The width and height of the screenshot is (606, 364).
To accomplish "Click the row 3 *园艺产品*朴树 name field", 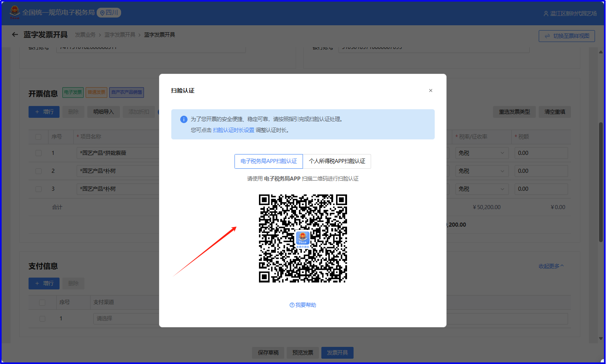I will coord(118,189).
